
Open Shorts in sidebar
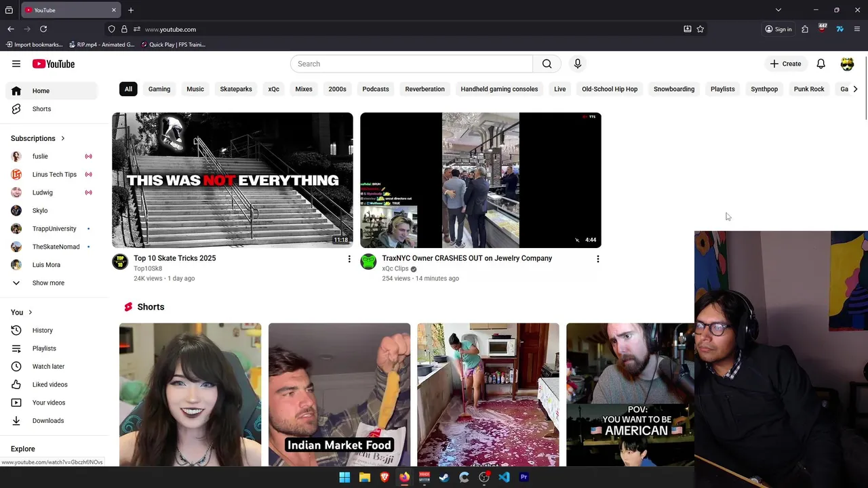point(53,108)
